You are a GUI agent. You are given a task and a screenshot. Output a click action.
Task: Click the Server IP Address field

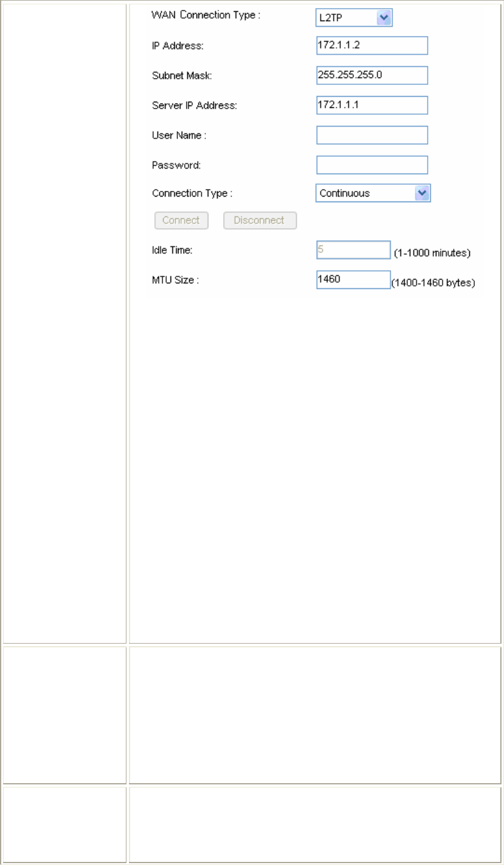pos(372,105)
